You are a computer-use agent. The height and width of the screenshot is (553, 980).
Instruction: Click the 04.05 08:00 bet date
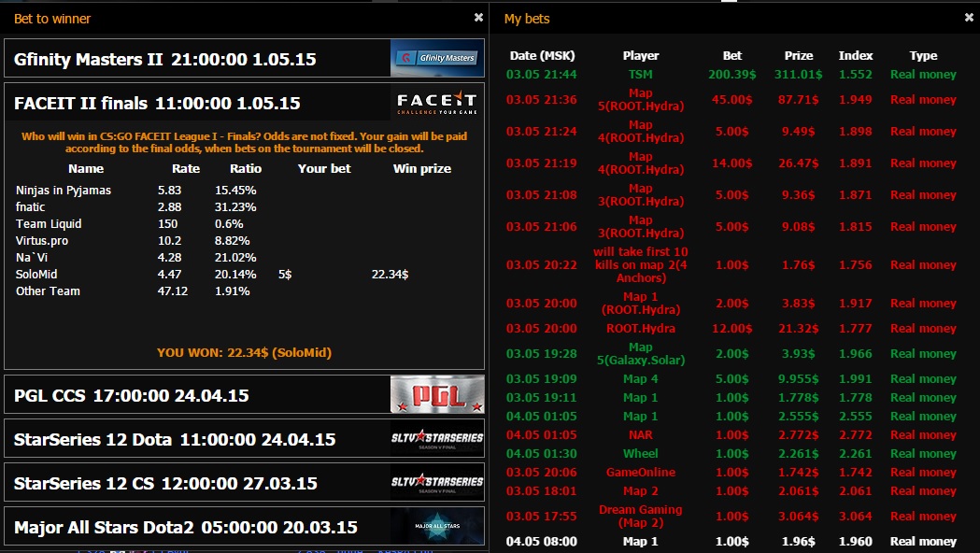click(x=541, y=542)
